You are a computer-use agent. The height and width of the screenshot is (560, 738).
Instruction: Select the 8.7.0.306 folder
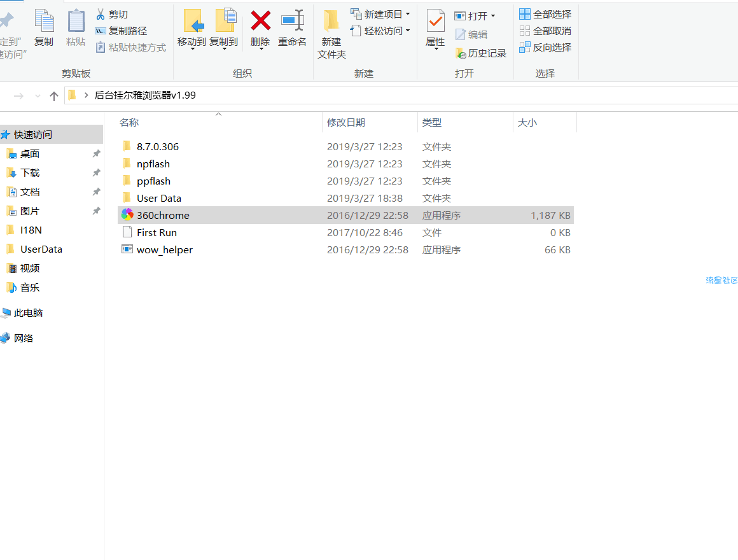coord(346,147)
